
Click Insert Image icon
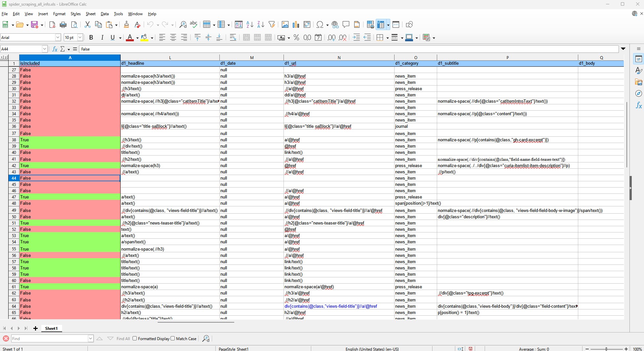[285, 25]
